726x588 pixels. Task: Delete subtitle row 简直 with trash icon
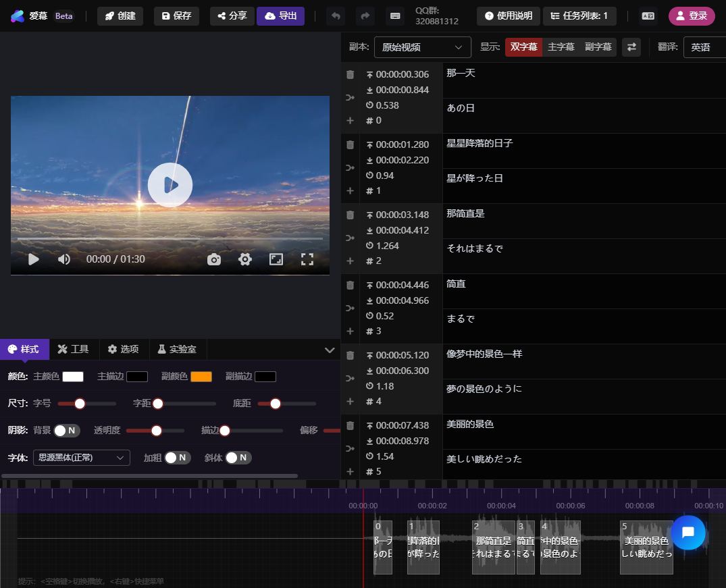350,285
